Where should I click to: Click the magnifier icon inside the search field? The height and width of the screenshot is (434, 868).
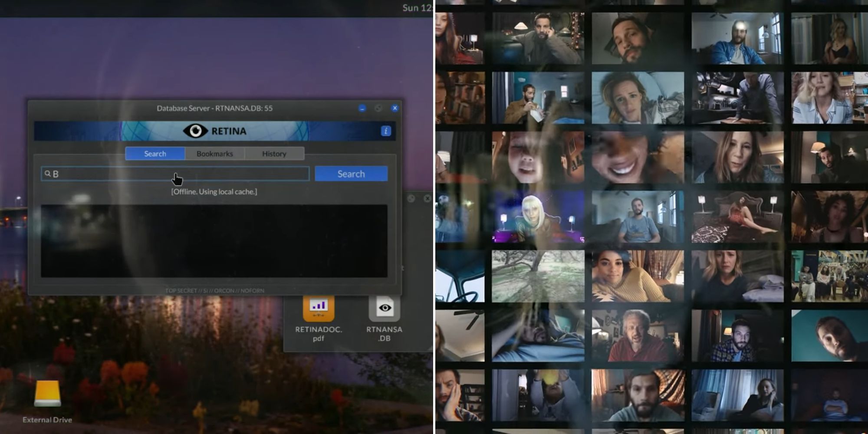[48, 174]
